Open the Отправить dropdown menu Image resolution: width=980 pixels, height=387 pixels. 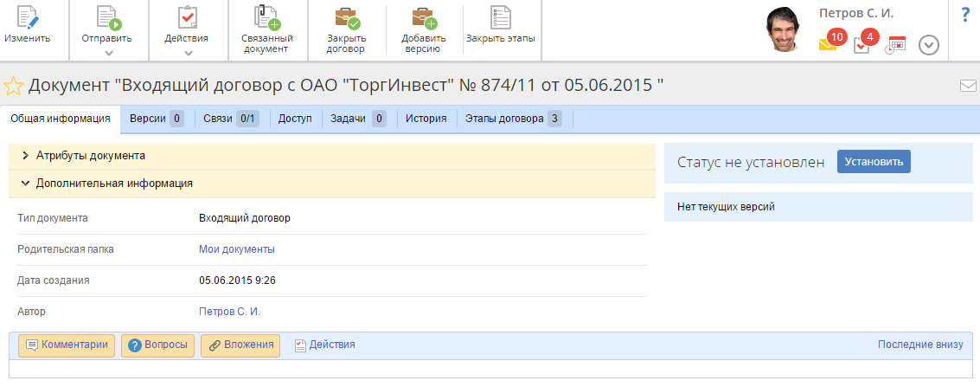click(x=107, y=29)
